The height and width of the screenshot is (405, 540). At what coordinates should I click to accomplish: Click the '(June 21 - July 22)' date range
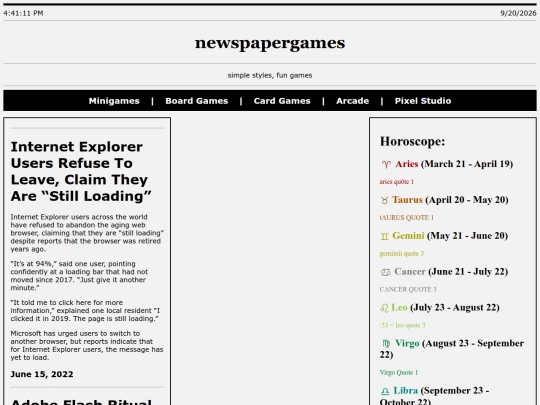coord(468,271)
